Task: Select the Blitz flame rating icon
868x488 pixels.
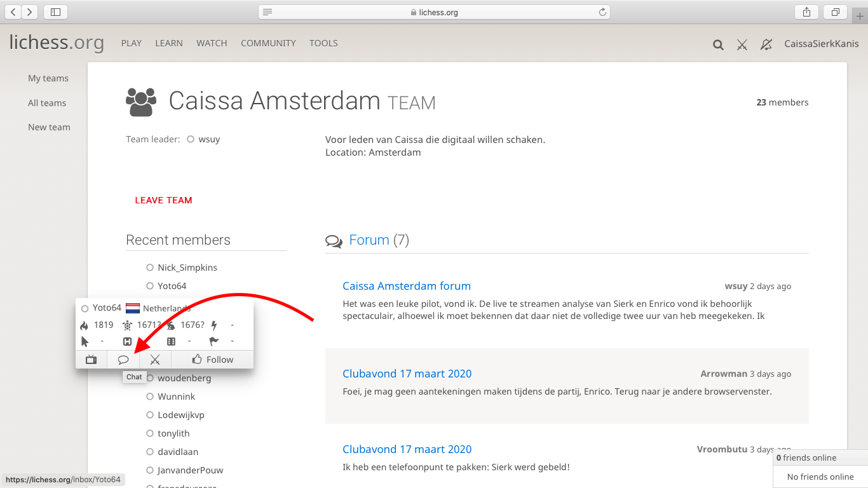Action: [x=84, y=325]
